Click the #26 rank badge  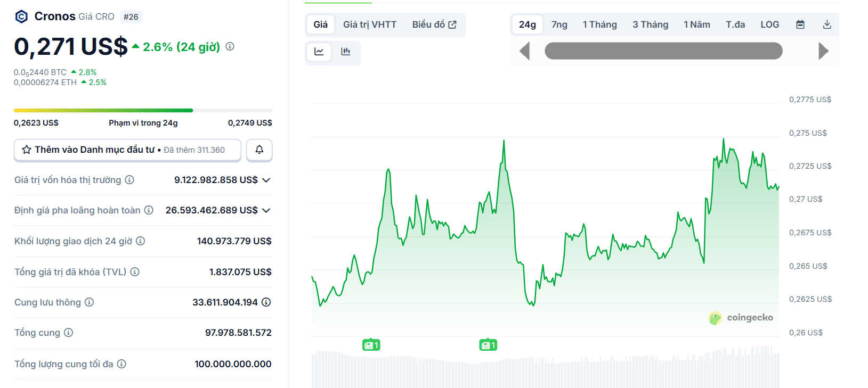tap(131, 17)
